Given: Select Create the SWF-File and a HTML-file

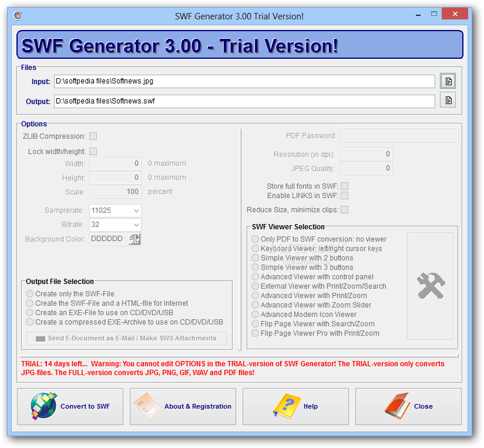Looking at the screenshot, I should [107, 303].
